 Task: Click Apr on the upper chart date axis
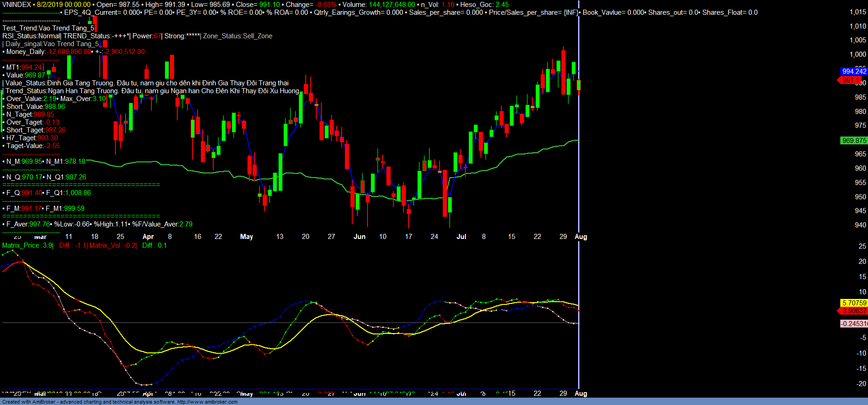(x=148, y=237)
